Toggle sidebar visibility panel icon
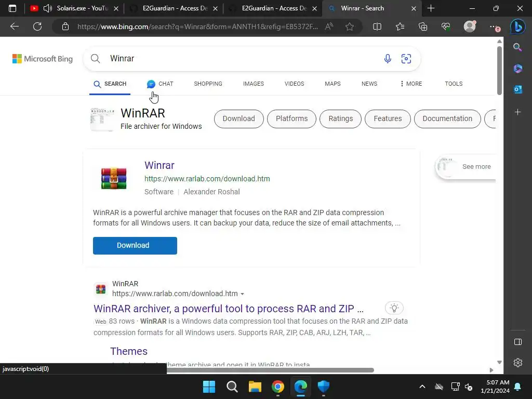Image resolution: width=532 pixels, height=399 pixels. (518, 342)
